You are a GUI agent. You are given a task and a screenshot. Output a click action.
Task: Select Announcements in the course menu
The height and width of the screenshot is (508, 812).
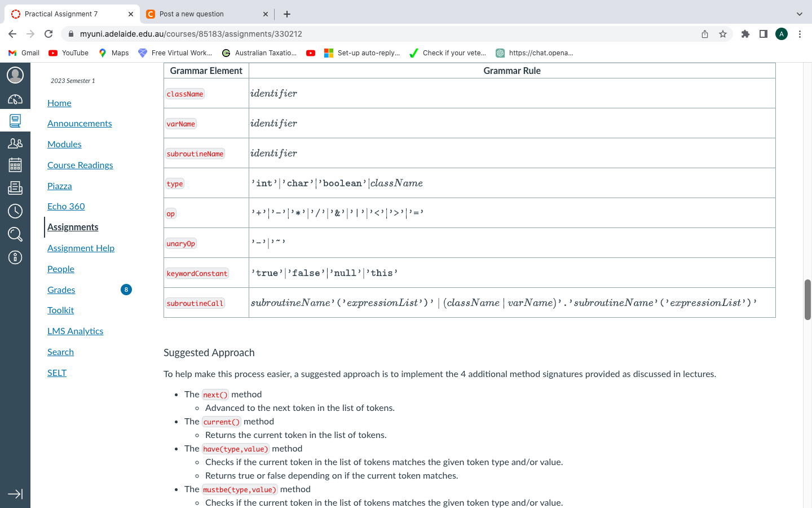[80, 123]
